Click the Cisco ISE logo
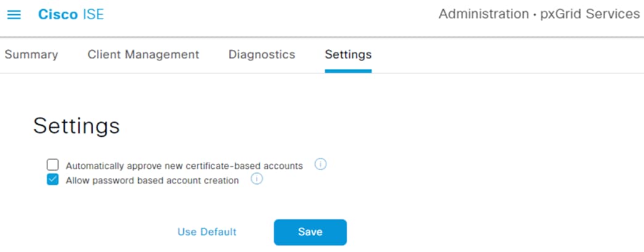Screen dimensions: 644x252 pyautogui.click(x=71, y=15)
